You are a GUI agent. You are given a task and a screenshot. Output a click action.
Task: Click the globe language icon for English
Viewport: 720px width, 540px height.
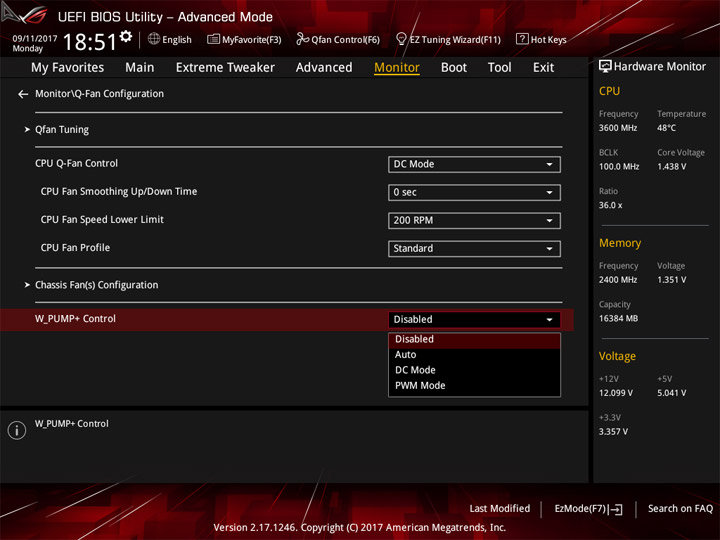click(x=154, y=39)
